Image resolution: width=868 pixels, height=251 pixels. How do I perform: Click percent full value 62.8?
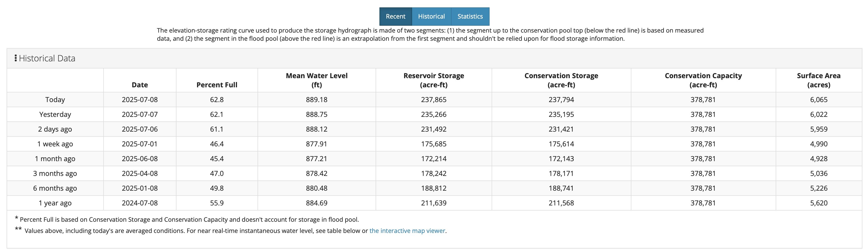click(x=217, y=100)
